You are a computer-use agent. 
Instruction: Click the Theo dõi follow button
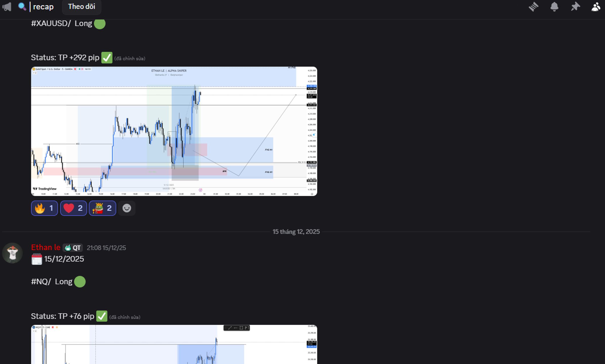click(81, 7)
